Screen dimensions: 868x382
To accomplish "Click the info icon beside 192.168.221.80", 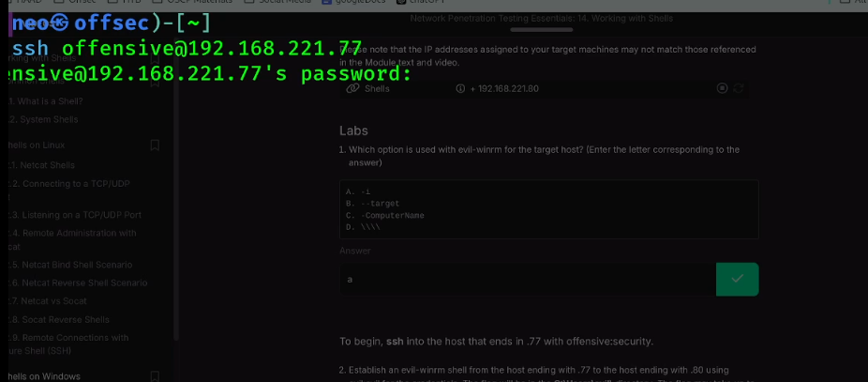I will click(460, 89).
